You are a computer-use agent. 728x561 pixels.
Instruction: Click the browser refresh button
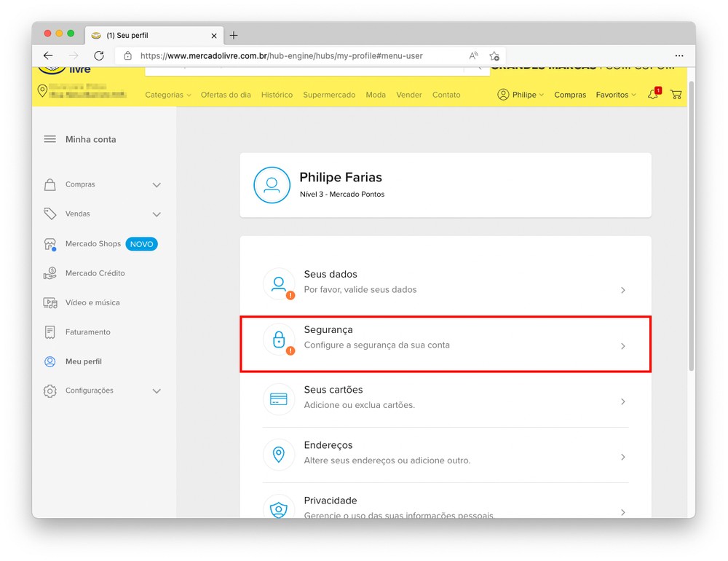pos(99,55)
